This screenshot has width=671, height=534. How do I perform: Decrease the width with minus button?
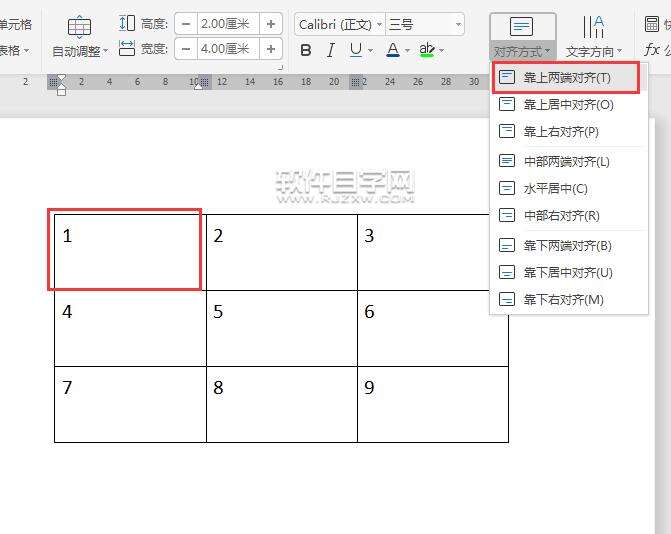(186, 49)
